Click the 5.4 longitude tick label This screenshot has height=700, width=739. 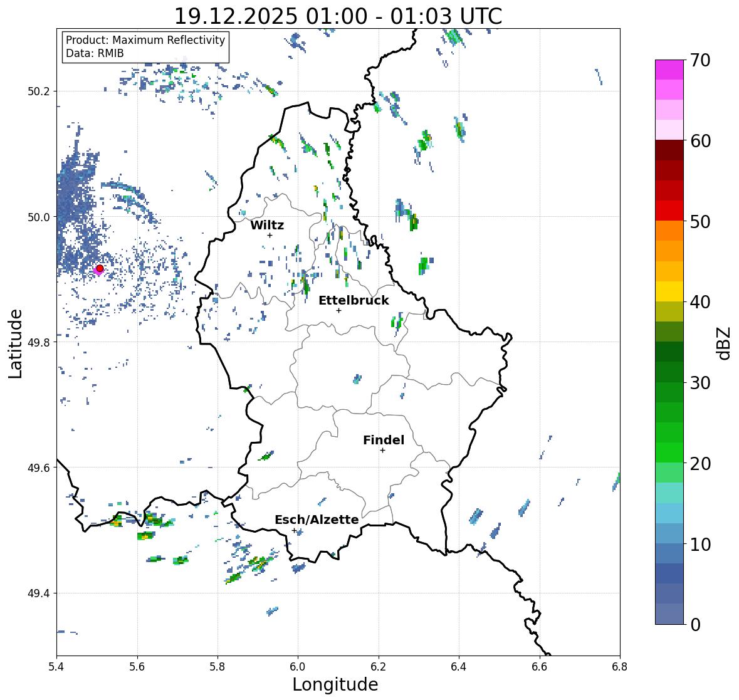pyautogui.click(x=56, y=667)
